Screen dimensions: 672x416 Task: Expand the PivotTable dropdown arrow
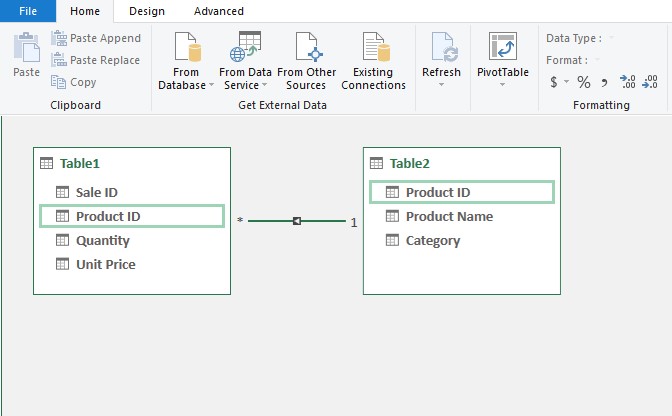coord(502,84)
